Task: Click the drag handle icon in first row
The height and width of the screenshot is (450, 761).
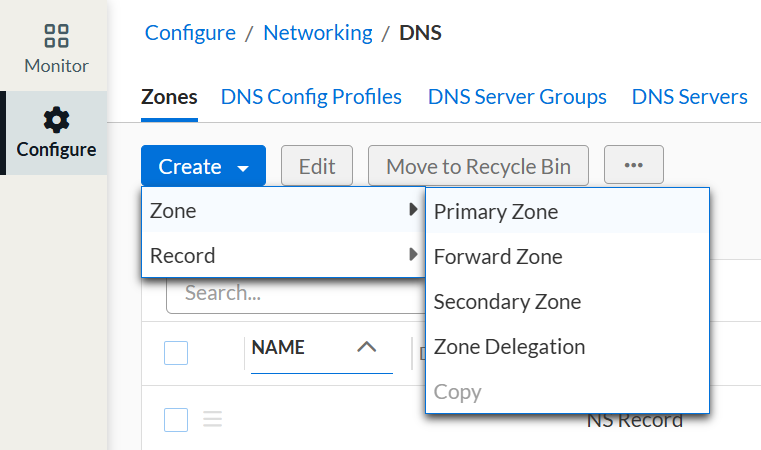Action: (x=212, y=420)
